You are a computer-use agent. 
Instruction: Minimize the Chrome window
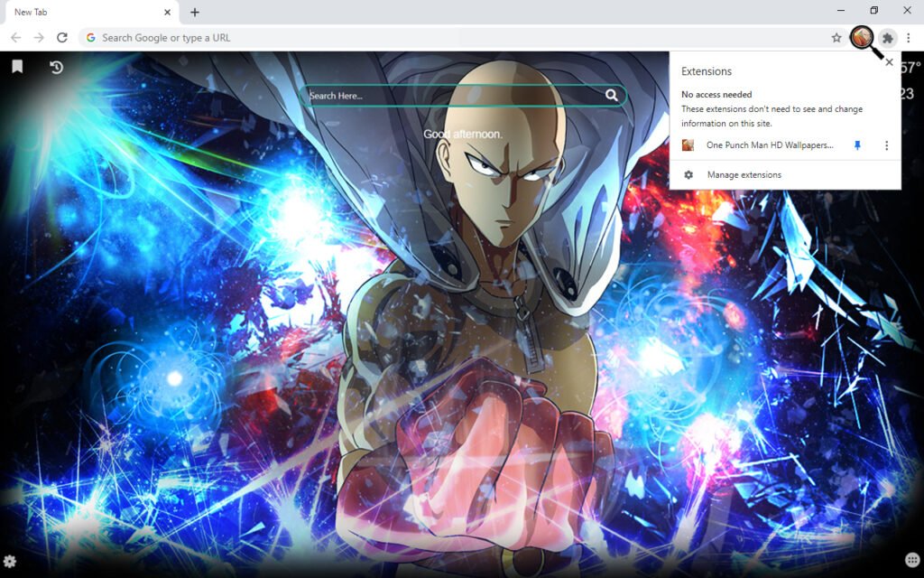pyautogui.click(x=841, y=11)
